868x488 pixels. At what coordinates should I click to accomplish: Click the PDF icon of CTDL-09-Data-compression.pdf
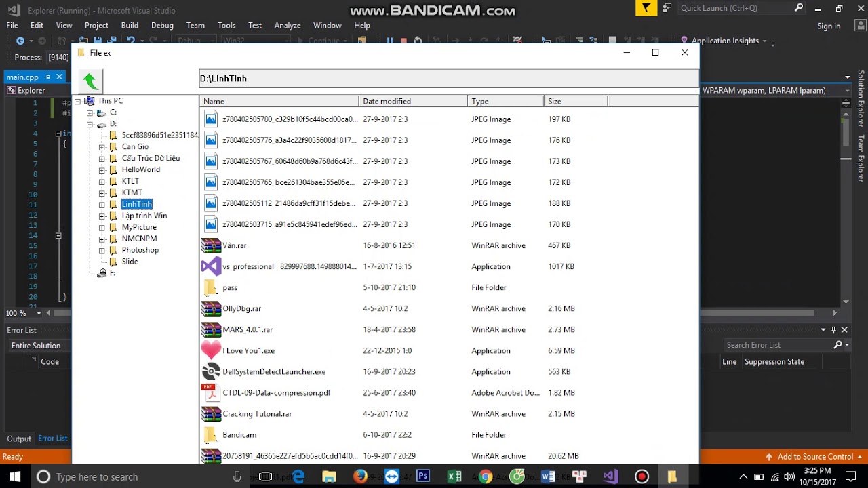tap(210, 392)
